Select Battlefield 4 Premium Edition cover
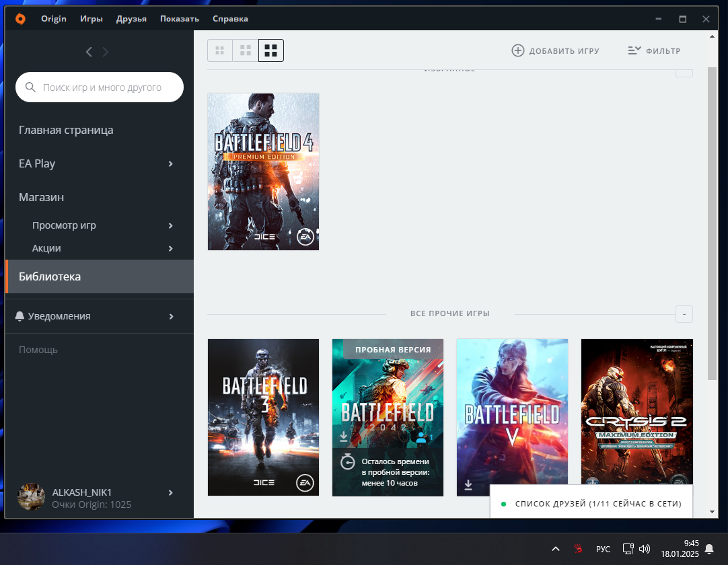Viewport: 728px width, 565px height. coord(263,172)
